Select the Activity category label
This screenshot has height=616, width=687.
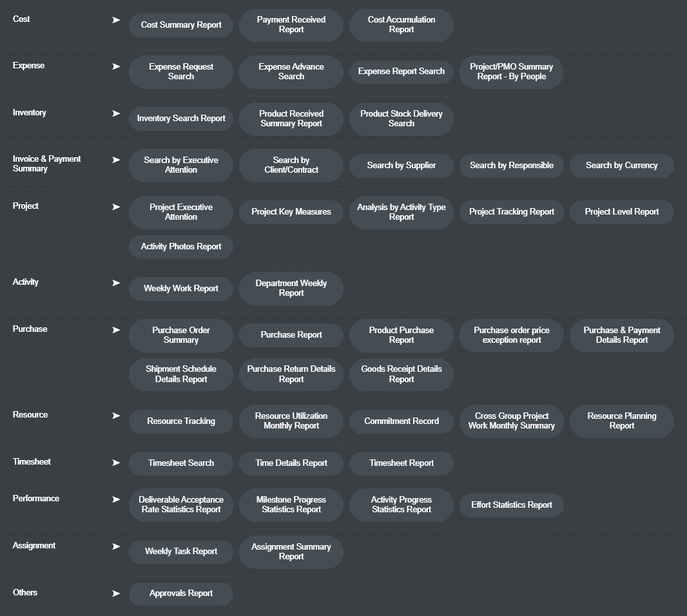point(26,282)
